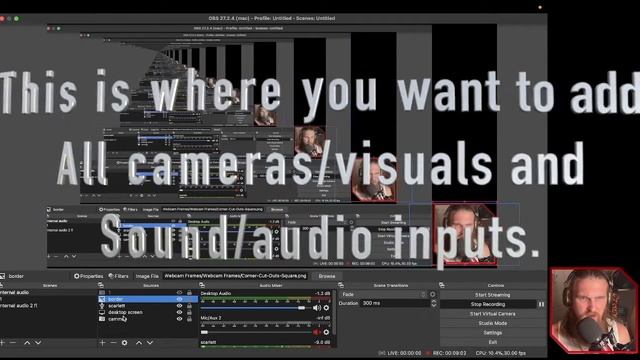Toggle lock on desktop screen source
640x360 pixels.
point(189,312)
